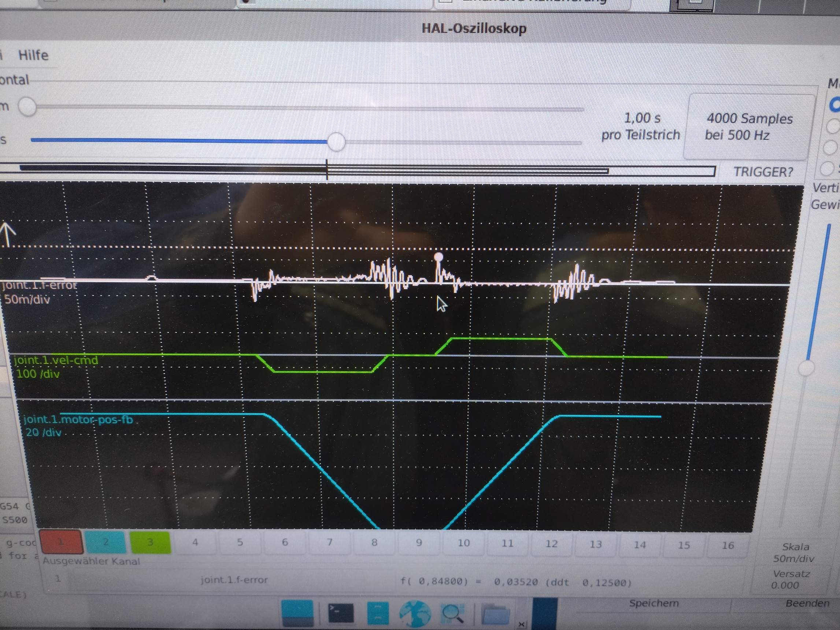Enable channel 16 button
This screenshot has height=630, width=840.
click(x=728, y=546)
